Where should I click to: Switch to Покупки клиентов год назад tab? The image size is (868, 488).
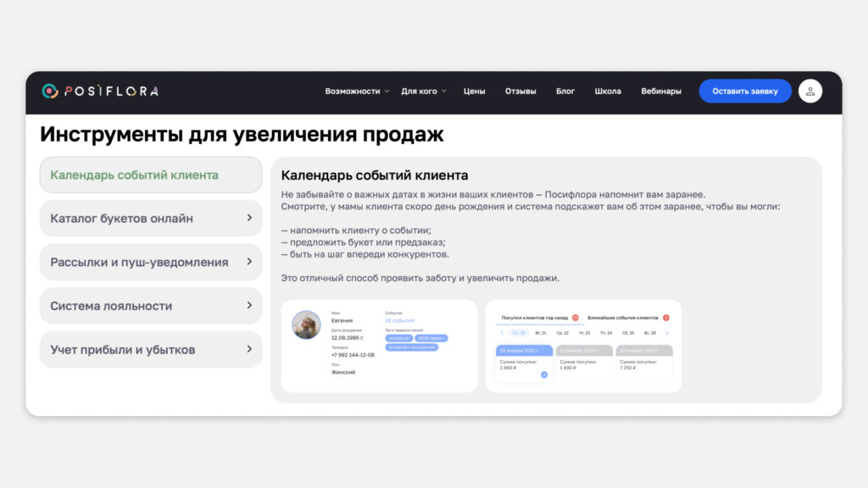coord(535,318)
